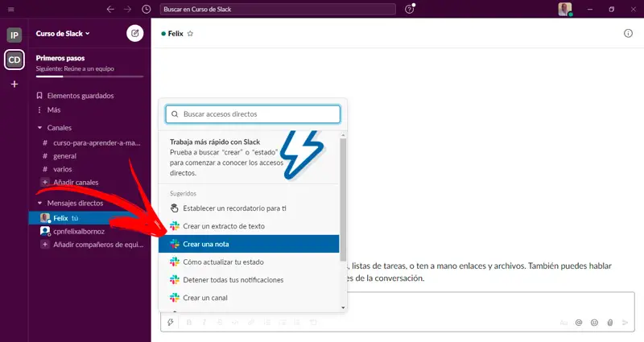This screenshot has width=644, height=342.
Task: Click the Primeros pasos progress bar
Action: tap(89, 76)
